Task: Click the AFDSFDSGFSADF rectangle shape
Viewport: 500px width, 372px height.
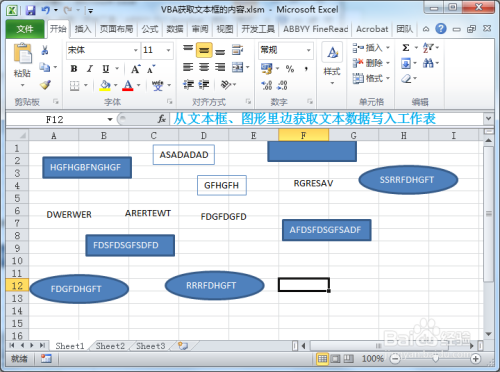Action: [x=326, y=230]
